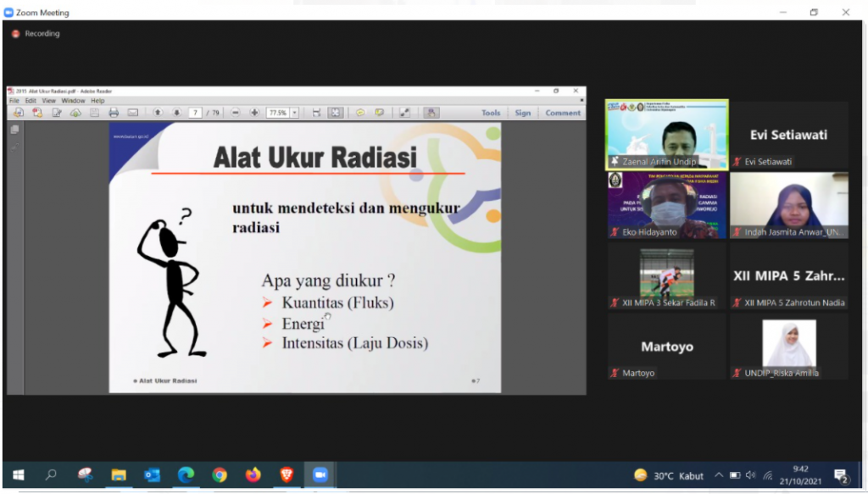Open the Comment pane
The height and width of the screenshot is (494, 868).
pos(563,113)
